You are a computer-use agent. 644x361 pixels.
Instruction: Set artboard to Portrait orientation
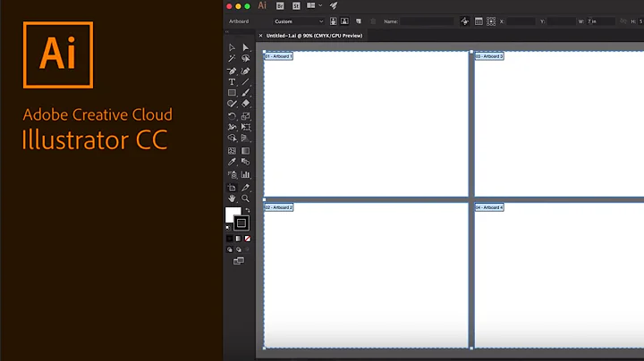point(334,21)
